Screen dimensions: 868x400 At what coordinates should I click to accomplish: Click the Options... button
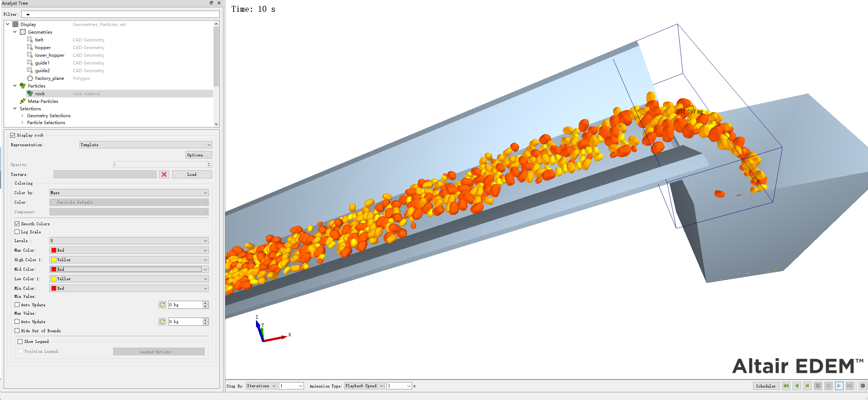pyautogui.click(x=198, y=155)
